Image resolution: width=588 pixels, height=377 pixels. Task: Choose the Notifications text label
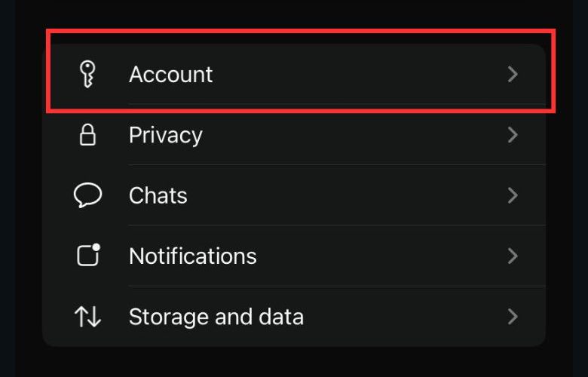pyautogui.click(x=193, y=256)
